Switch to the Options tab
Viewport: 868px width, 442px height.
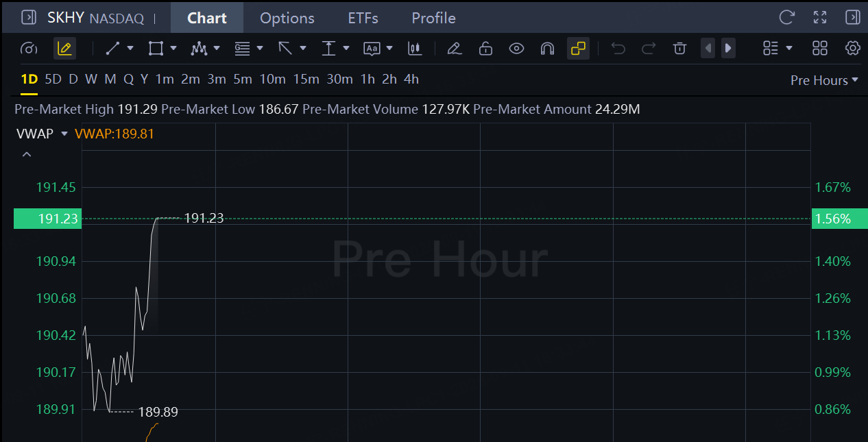pos(287,18)
